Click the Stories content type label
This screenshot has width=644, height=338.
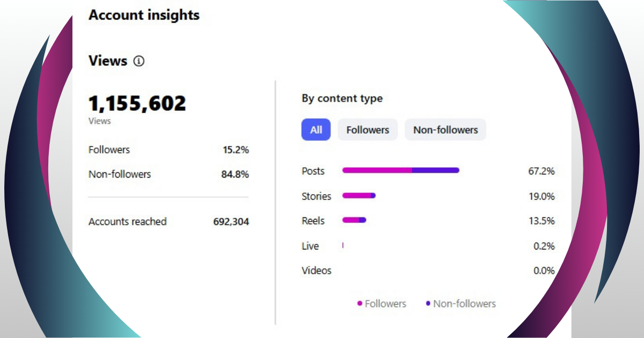pos(316,196)
